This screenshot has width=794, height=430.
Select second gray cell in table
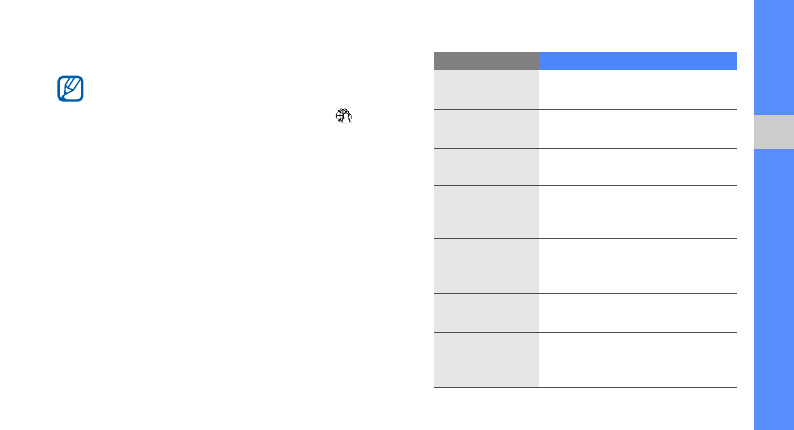(x=486, y=129)
